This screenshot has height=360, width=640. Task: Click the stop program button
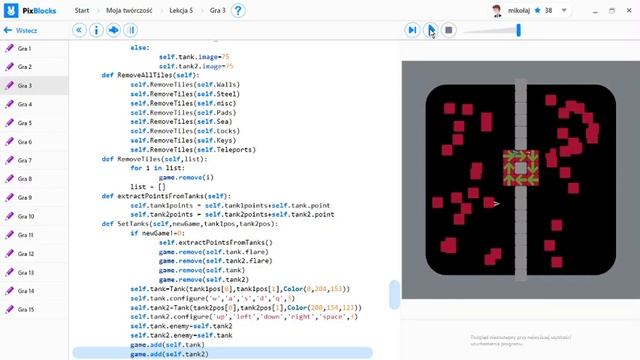(449, 30)
